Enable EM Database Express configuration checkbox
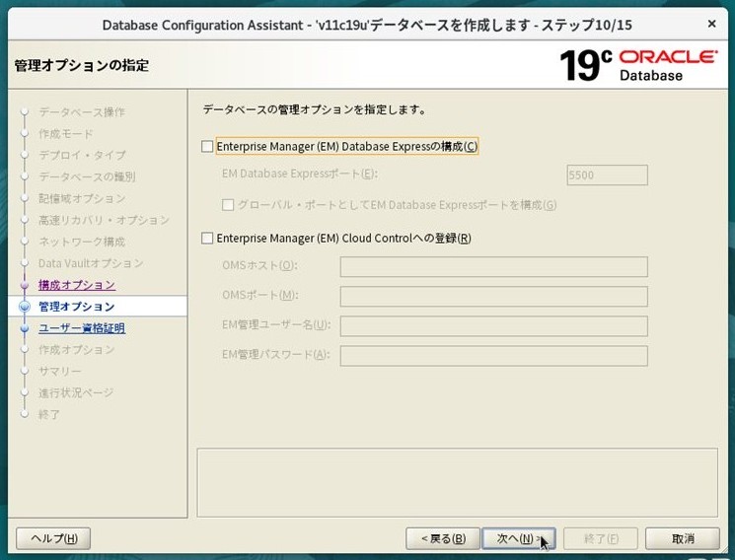Viewport: 735px width, 560px height. point(207,146)
